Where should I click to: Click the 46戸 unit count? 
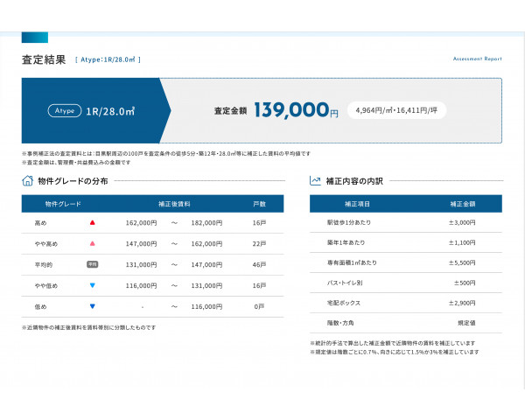click(x=259, y=264)
